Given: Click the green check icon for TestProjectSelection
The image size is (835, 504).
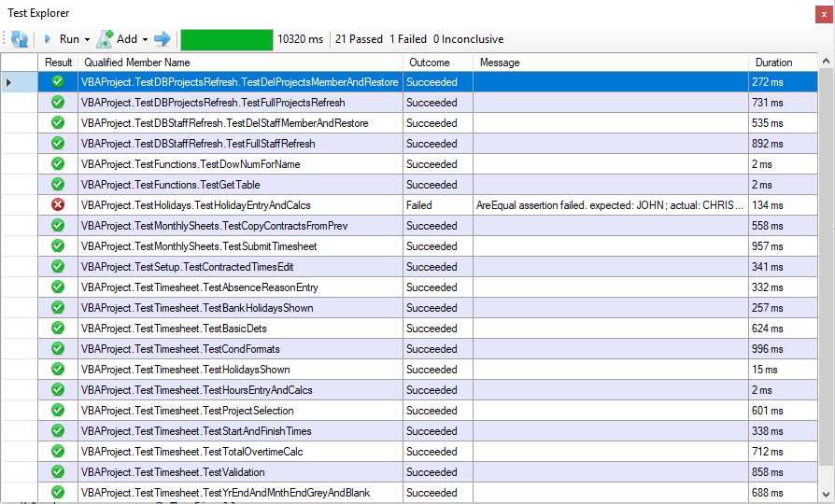Looking at the screenshot, I should click(x=58, y=411).
